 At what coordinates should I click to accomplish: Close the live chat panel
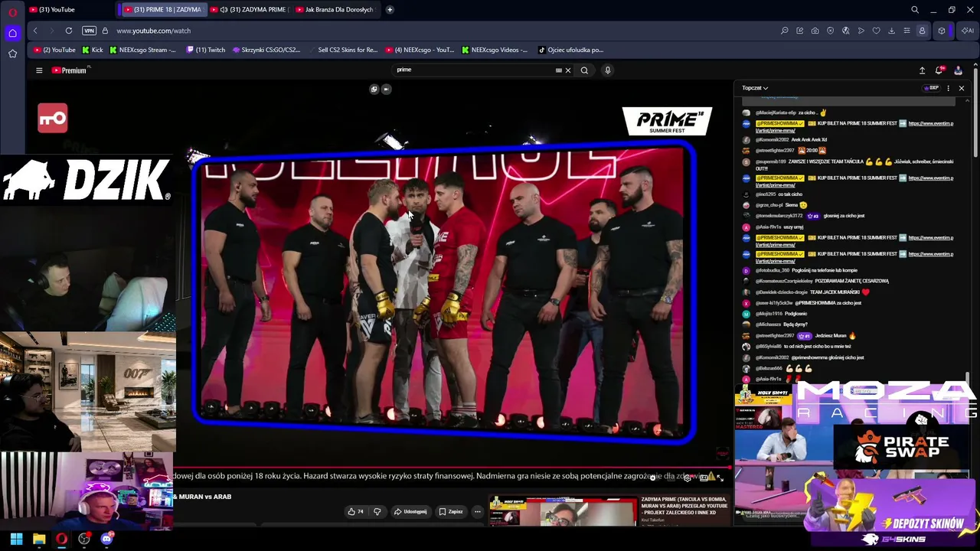click(962, 88)
